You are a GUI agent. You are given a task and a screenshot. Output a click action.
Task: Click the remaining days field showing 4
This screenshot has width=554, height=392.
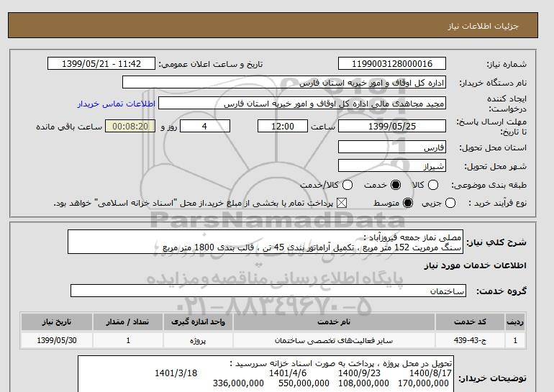coord(205,126)
